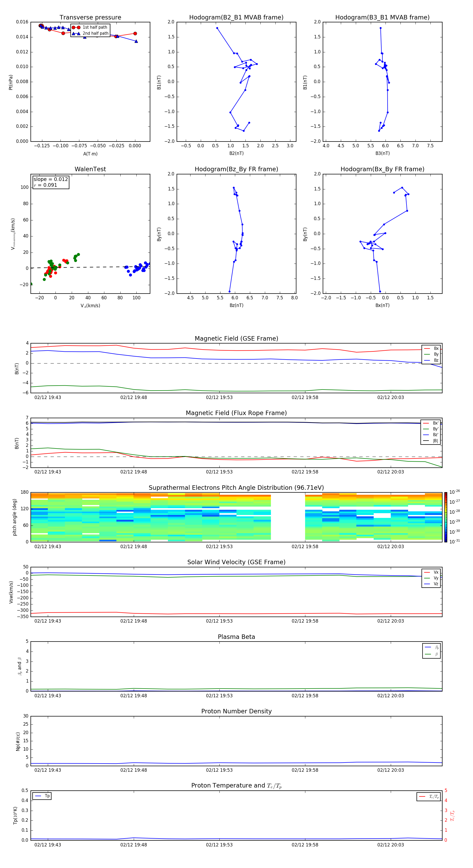Click the 'Tp(10^6K)' y-axis label
This screenshot has width=473, height=868.
pos(15,815)
